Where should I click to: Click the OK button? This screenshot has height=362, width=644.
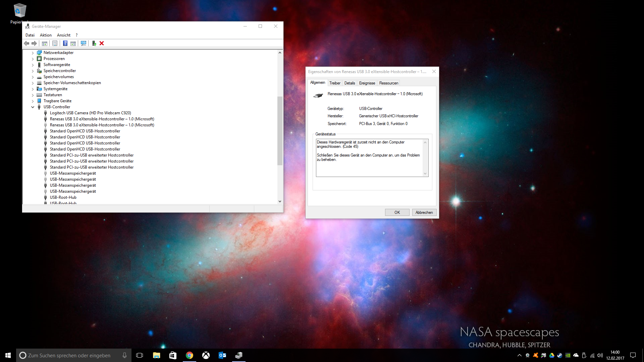coord(397,213)
